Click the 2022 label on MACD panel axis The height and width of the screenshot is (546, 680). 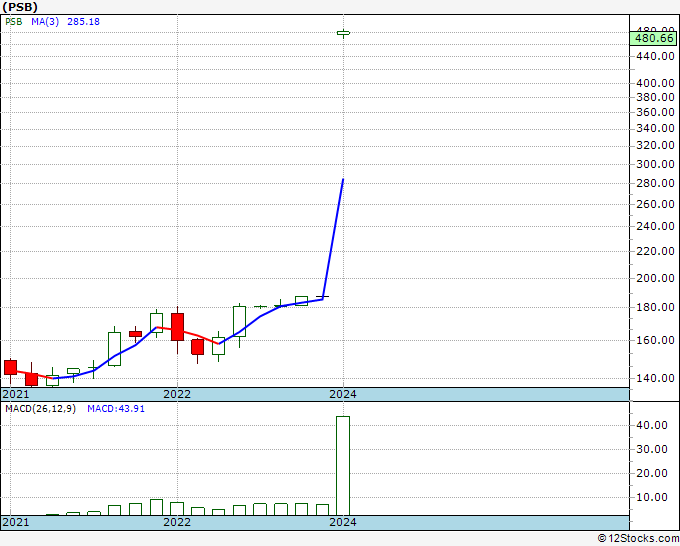[177, 522]
